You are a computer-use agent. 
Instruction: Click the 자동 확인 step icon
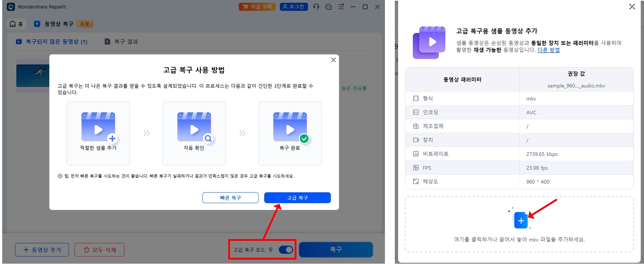194,127
